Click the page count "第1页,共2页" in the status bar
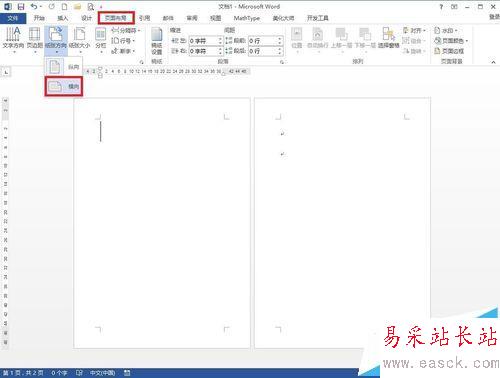Screen dimensions: 500x378 [23, 373]
